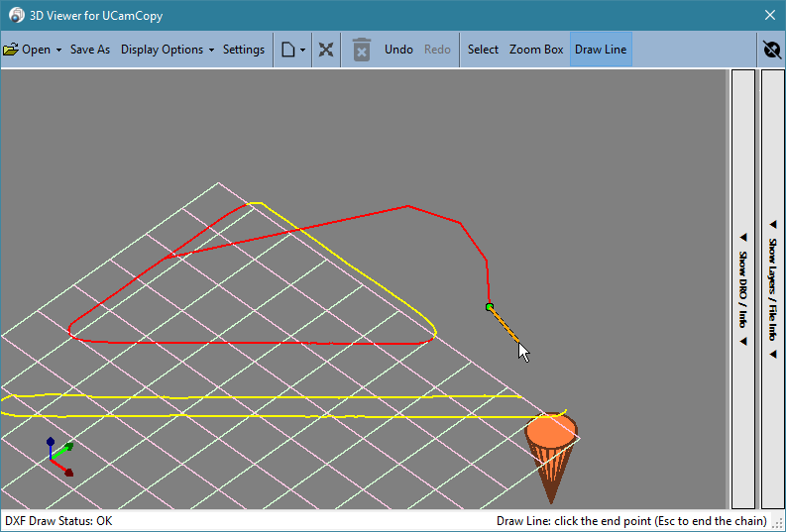Undo the last drawing action
The image size is (786, 532).
click(x=398, y=50)
